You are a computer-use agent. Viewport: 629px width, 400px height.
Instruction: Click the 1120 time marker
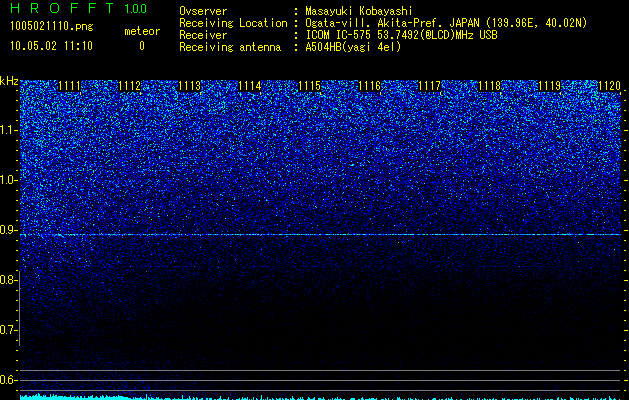(x=609, y=86)
